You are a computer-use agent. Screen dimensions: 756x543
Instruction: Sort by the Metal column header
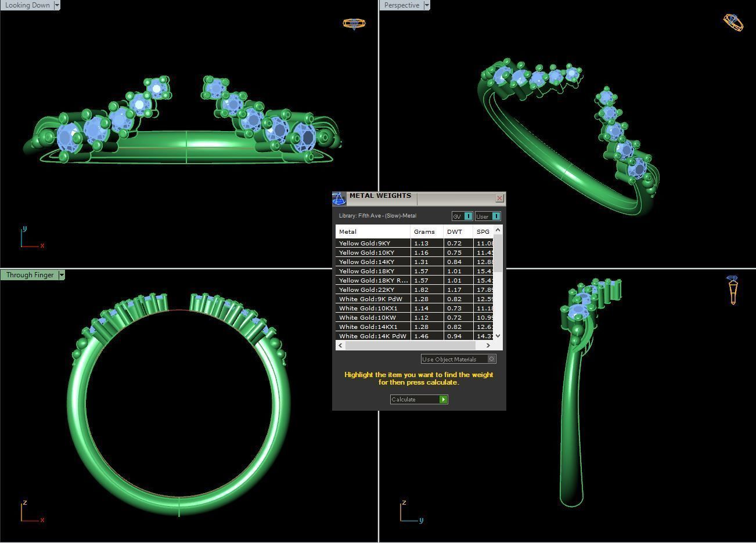373,231
